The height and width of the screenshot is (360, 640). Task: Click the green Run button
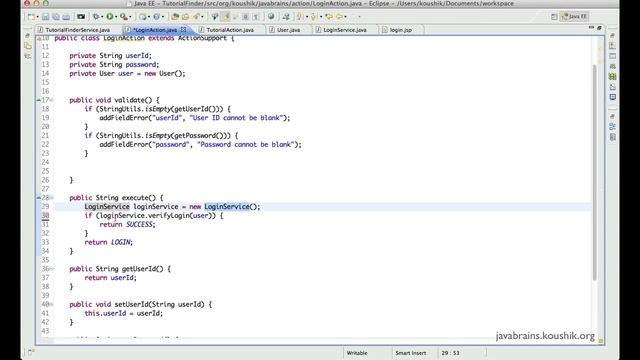pos(110,17)
